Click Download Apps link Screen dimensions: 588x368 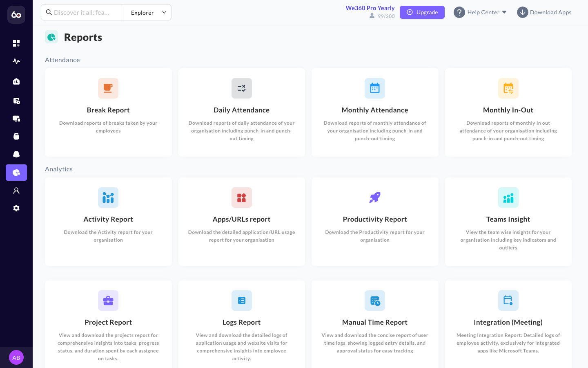click(550, 12)
